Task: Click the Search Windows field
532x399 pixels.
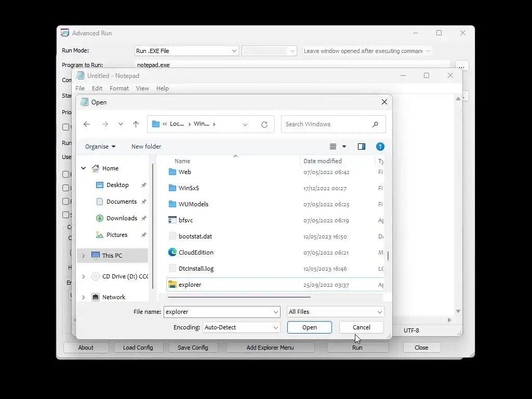Action: [x=333, y=124]
